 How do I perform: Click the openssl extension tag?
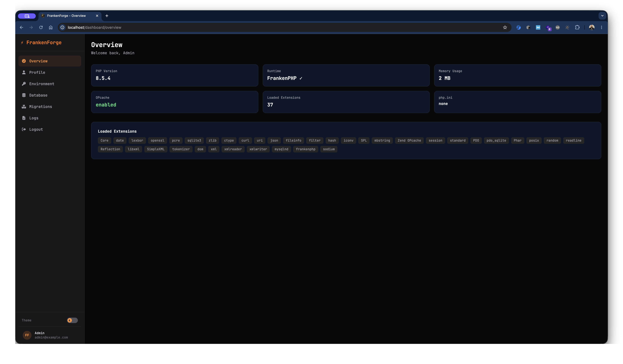[157, 141]
